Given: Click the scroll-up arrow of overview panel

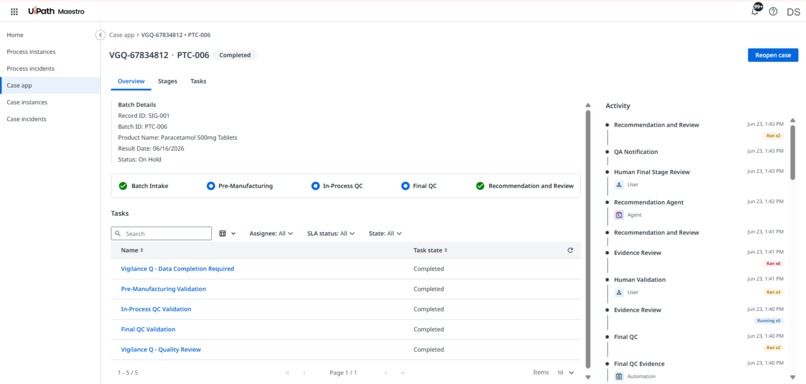Looking at the screenshot, I should point(588,105).
